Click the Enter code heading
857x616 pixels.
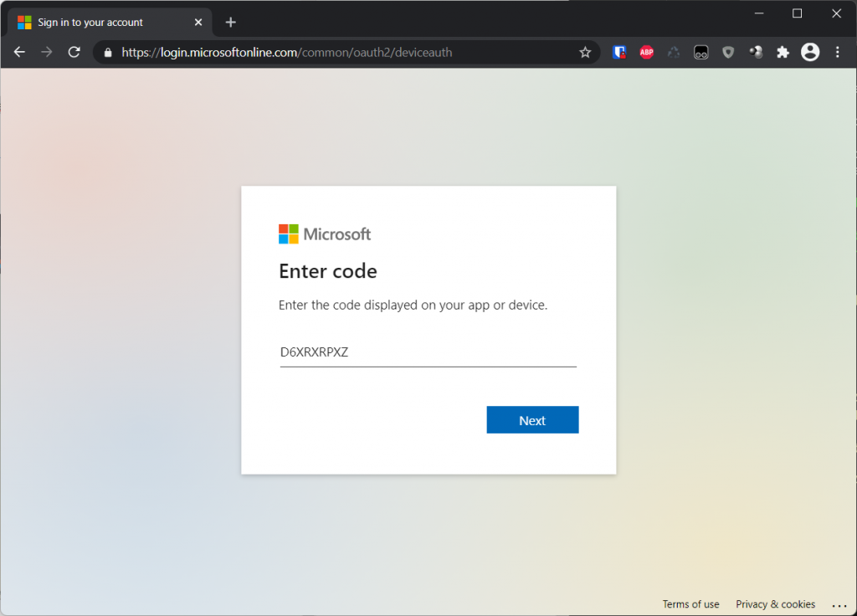click(x=328, y=271)
